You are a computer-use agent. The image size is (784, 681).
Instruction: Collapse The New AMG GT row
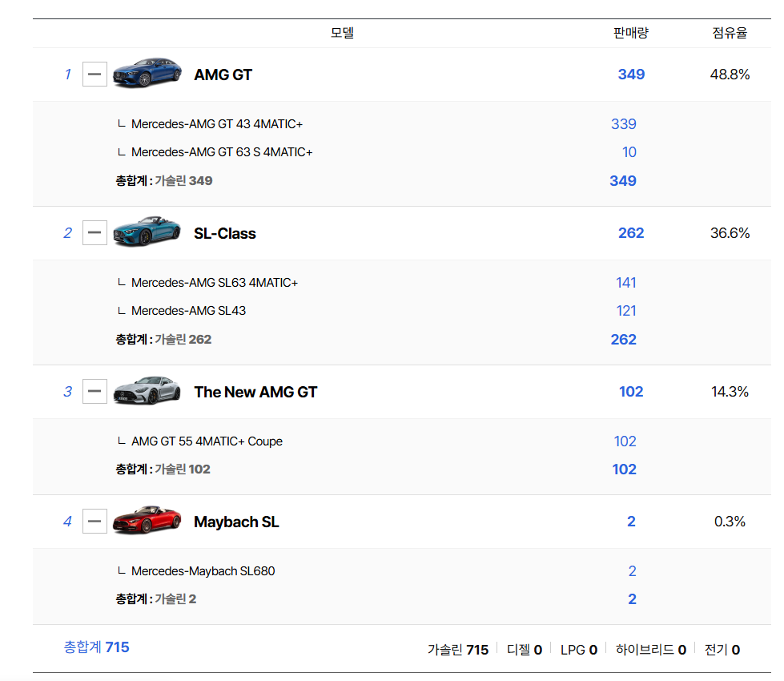[x=94, y=391]
